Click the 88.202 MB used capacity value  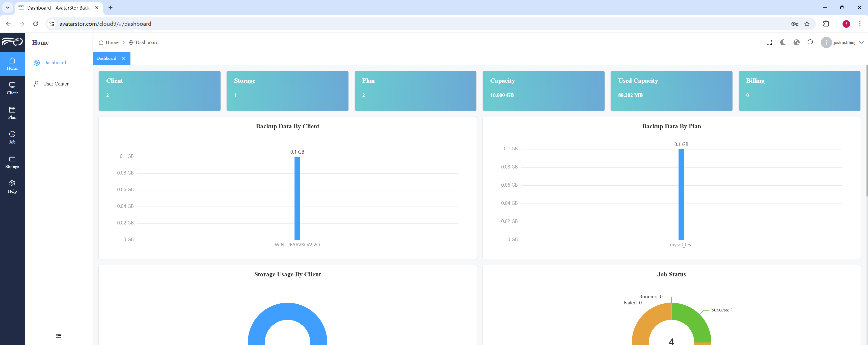630,95
